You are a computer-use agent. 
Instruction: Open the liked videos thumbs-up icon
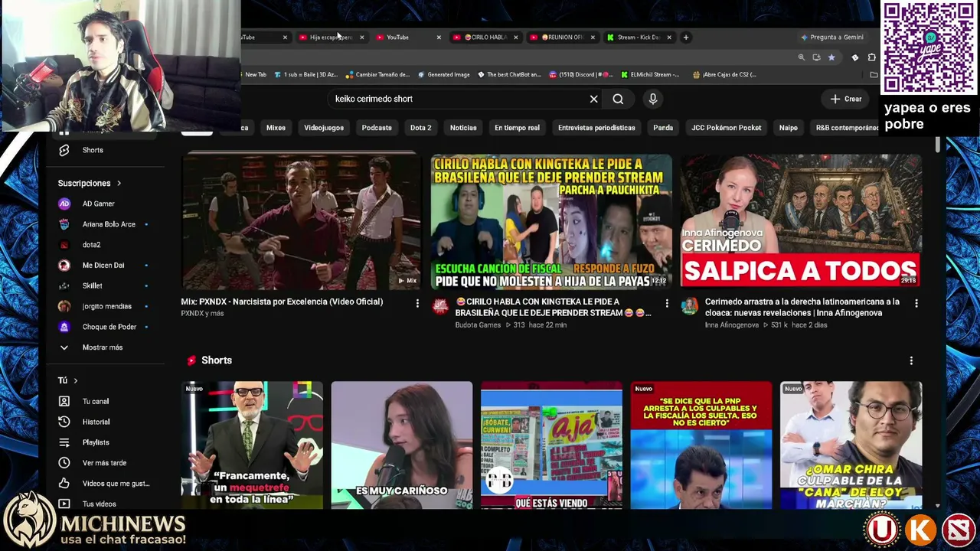(x=64, y=484)
